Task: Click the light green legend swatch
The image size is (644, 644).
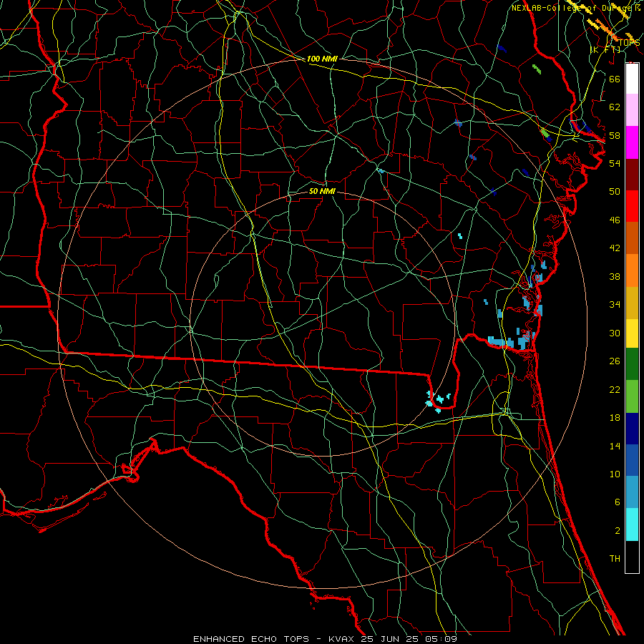Action: pyautogui.click(x=632, y=396)
